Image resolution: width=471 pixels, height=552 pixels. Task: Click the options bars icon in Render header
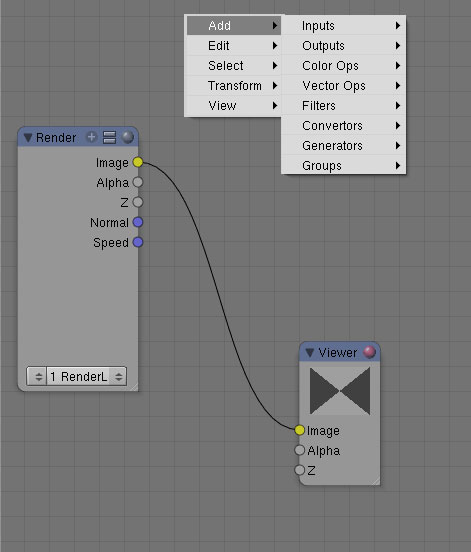(109, 137)
